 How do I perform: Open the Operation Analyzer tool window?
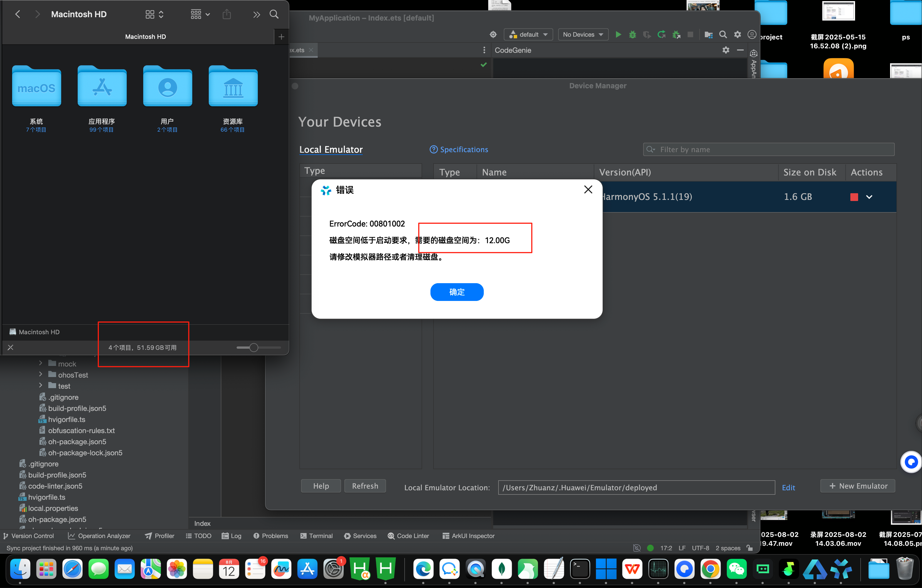(x=99, y=536)
